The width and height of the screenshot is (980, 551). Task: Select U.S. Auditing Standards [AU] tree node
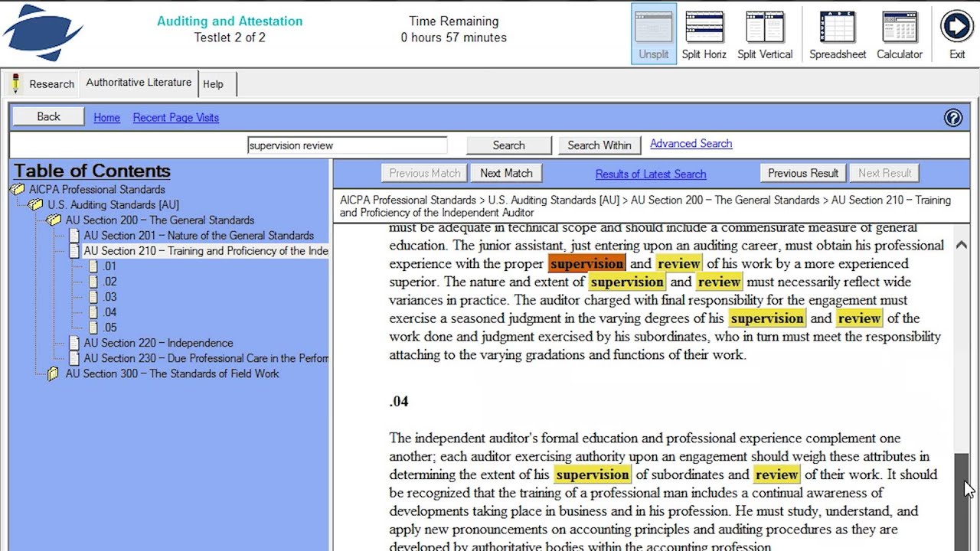pyautogui.click(x=113, y=205)
